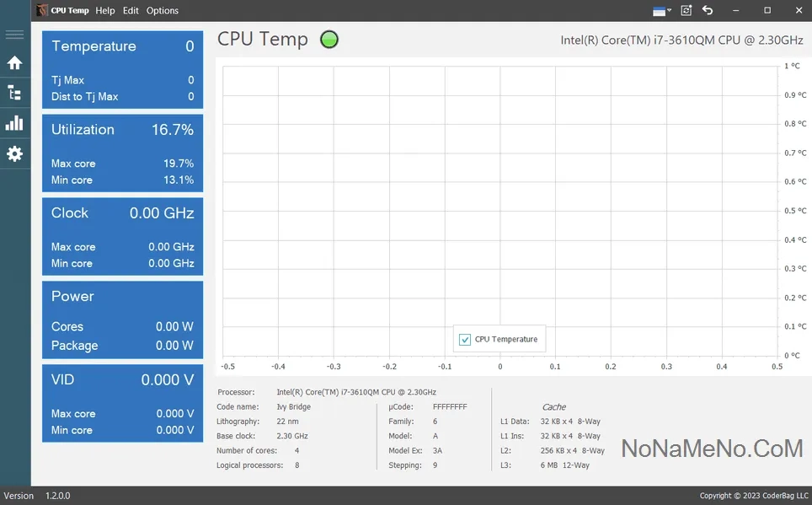Viewport: 812px width, 505px height.
Task: Select the Power panel tile
Action: (x=122, y=320)
